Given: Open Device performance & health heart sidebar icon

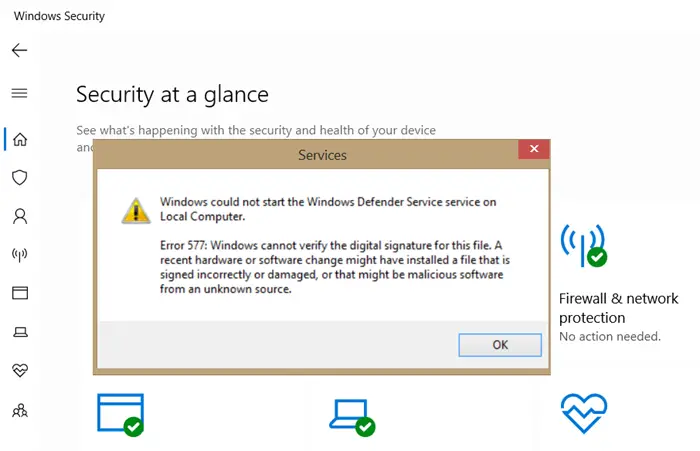Looking at the screenshot, I should click(x=20, y=370).
